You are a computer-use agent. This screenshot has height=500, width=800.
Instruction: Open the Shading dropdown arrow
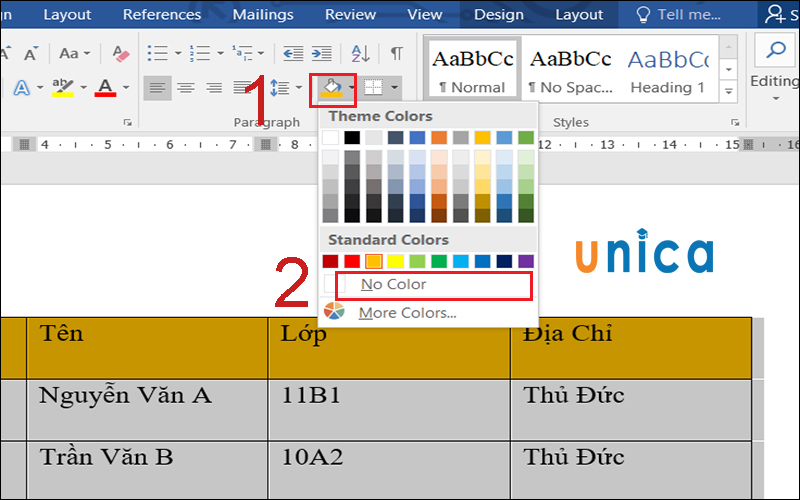(351, 87)
